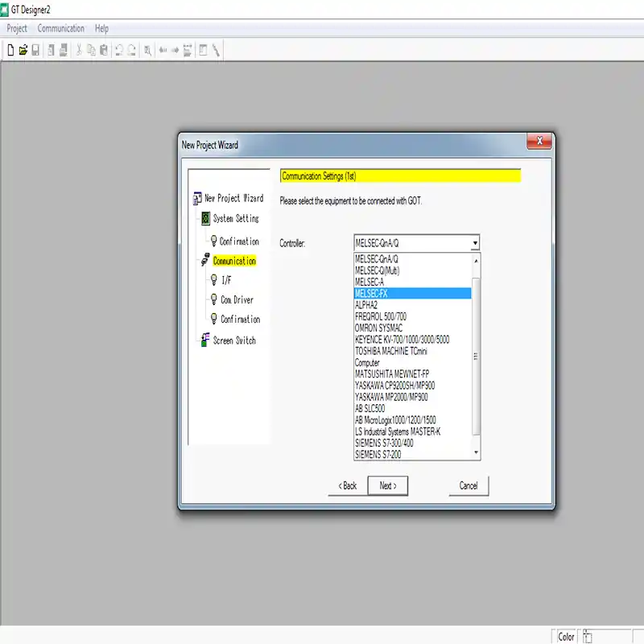Image resolution: width=644 pixels, height=644 pixels.
Task: Click the New project toolbar icon
Action: pyautogui.click(x=10, y=50)
